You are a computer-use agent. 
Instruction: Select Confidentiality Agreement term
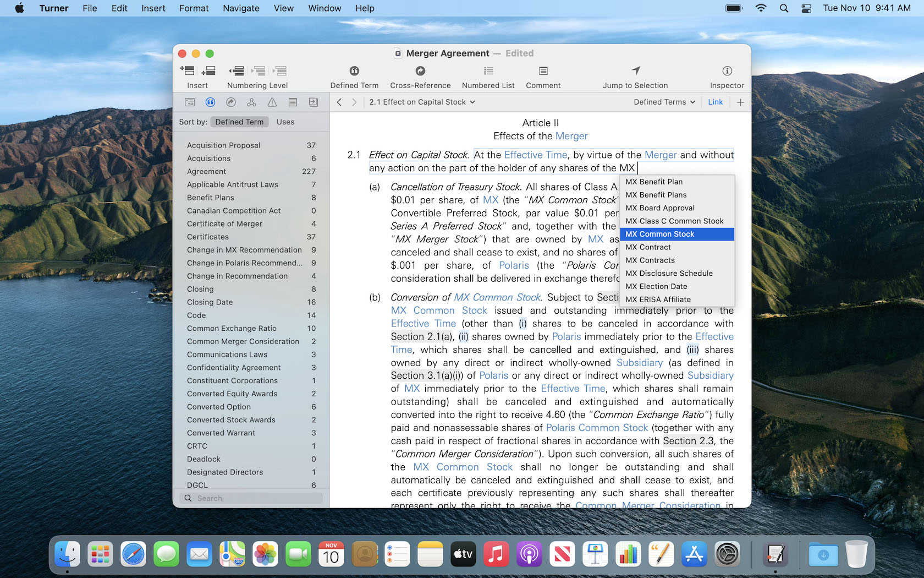click(251, 368)
